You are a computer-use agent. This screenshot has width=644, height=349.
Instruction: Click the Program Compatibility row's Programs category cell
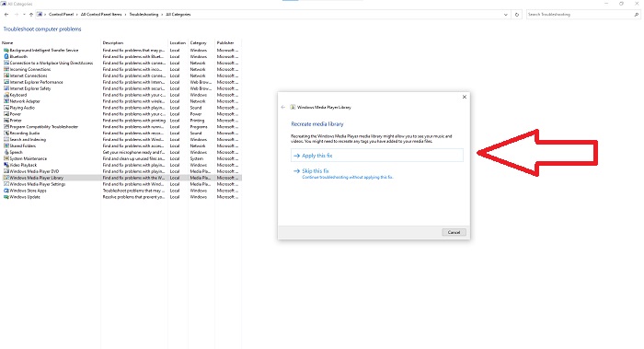pyautogui.click(x=199, y=126)
